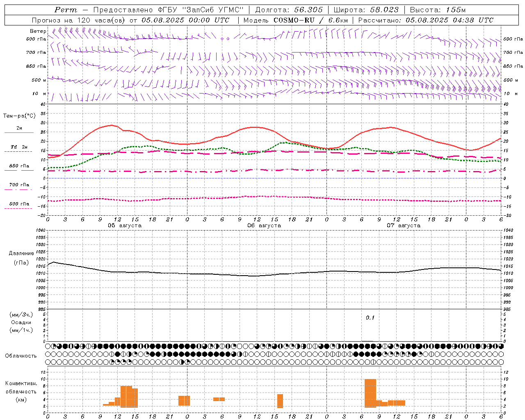Click the green dotted Td legend line
The height and width of the screenshot is (420, 525).
(x=18, y=152)
